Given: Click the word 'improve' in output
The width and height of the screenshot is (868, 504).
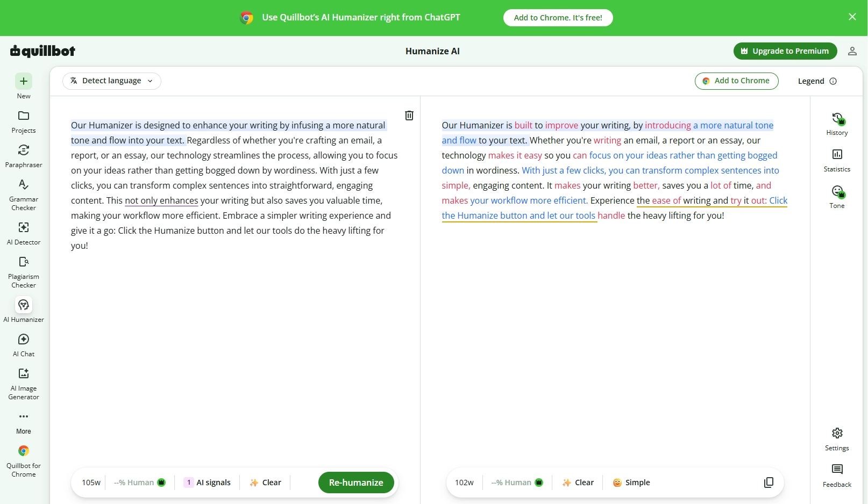Looking at the screenshot, I should click(x=561, y=125).
